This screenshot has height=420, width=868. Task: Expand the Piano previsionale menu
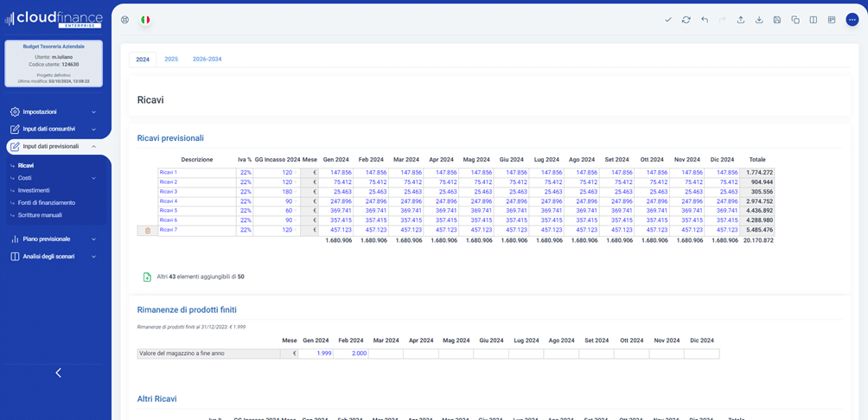pos(54,239)
